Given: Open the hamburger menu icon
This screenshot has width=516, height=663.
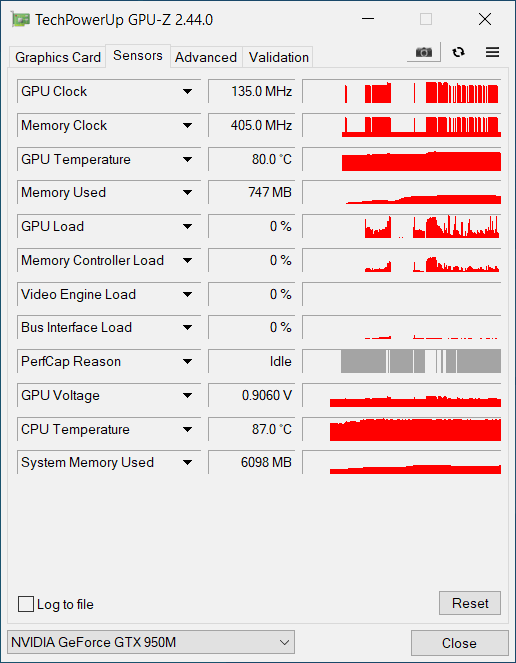Looking at the screenshot, I should click(492, 52).
